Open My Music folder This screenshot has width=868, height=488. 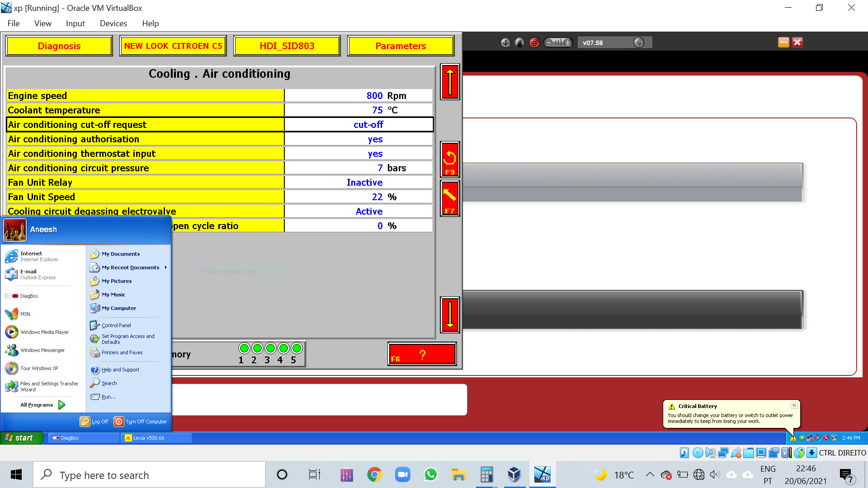click(x=128, y=295)
